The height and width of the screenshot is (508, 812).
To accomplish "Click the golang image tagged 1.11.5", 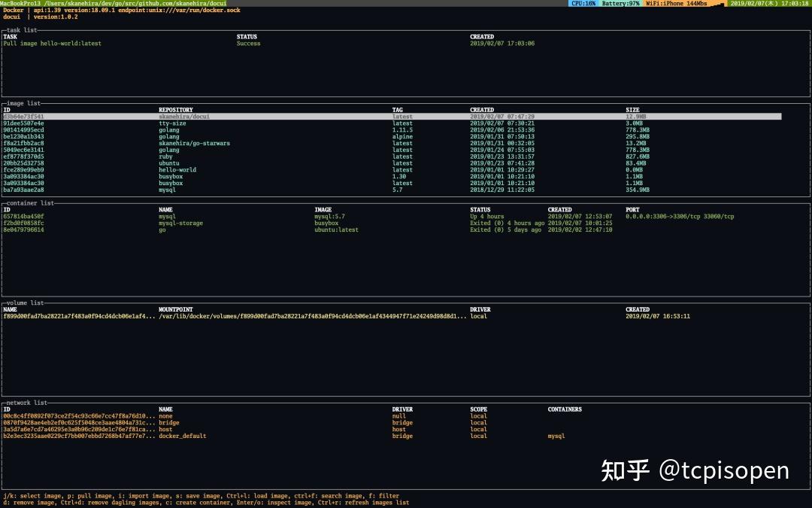I will coord(169,130).
